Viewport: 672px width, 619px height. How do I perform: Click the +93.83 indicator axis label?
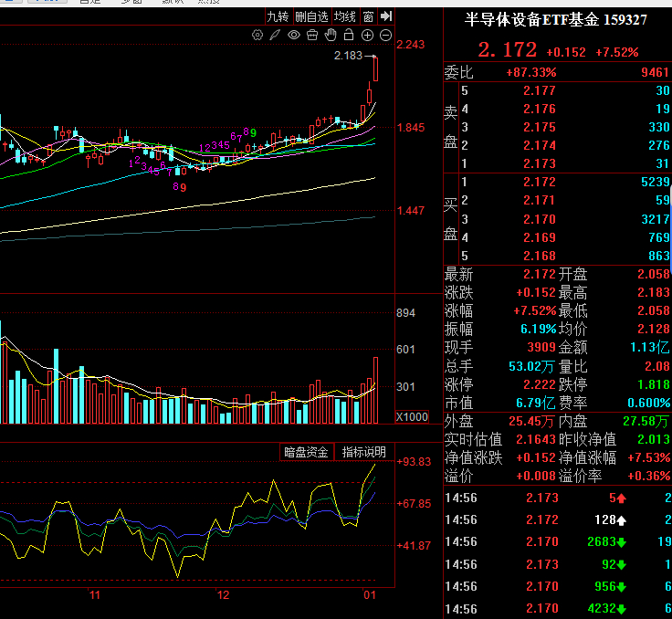(x=414, y=462)
